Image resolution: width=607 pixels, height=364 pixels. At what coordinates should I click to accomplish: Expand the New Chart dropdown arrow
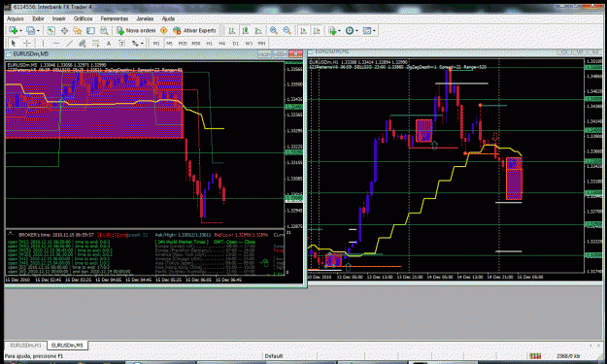click(20, 31)
